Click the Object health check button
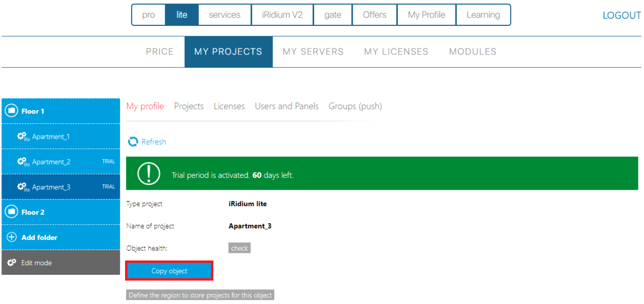The height and width of the screenshot is (304, 644). (239, 248)
